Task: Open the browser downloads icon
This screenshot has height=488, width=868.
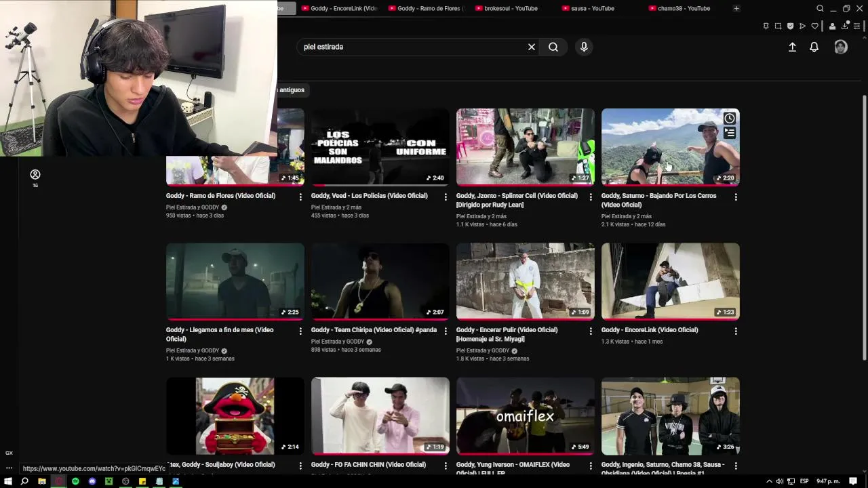Action: pyautogui.click(x=844, y=26)
